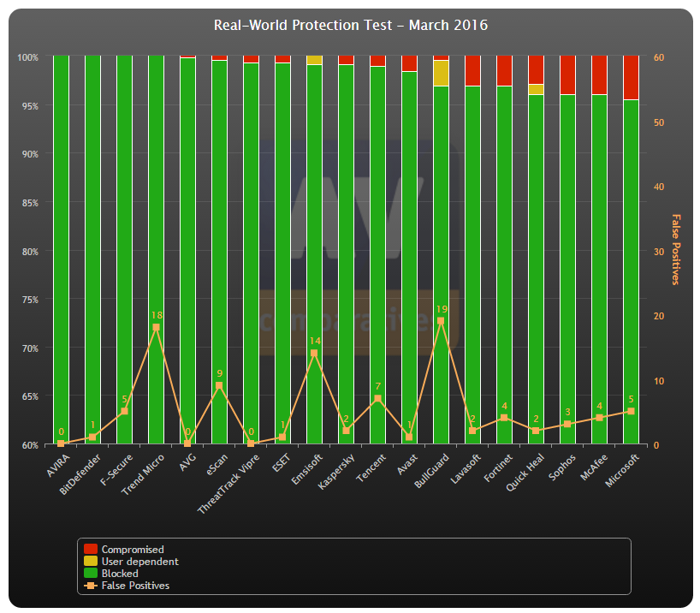Click the red Compromised segment of Microsoft bar
Image resolution: width=700 pixels, height=613 pixels.
[631, 77]
